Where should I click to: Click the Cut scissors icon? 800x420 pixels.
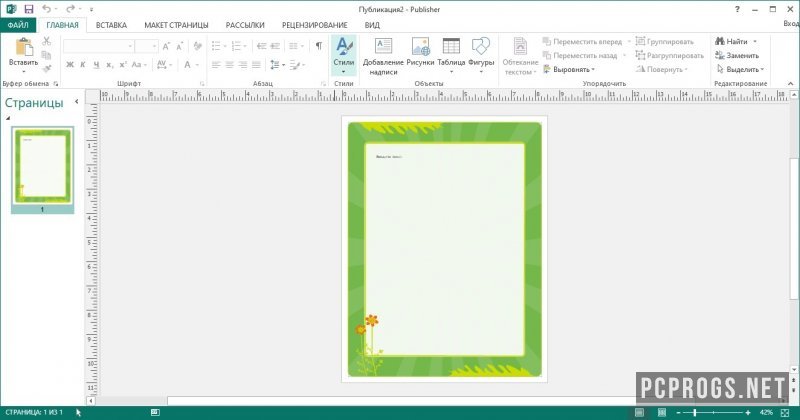tap(46, 41)
